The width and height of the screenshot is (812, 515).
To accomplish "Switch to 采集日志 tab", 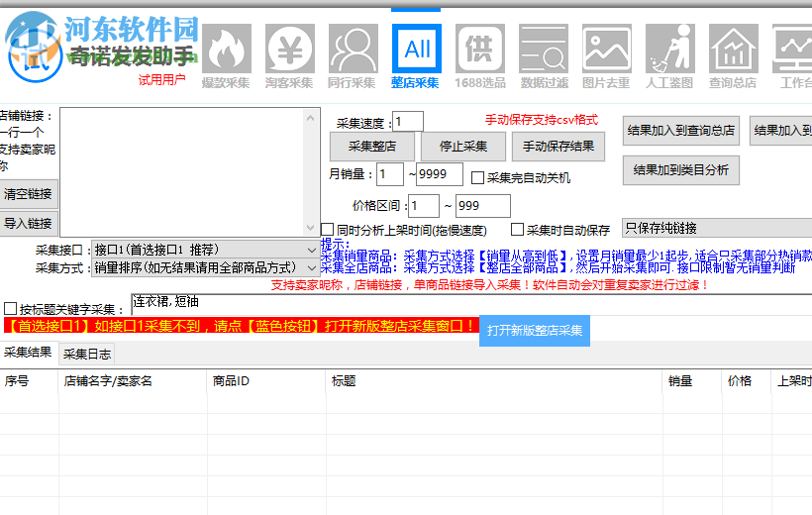I will [86, 354].
